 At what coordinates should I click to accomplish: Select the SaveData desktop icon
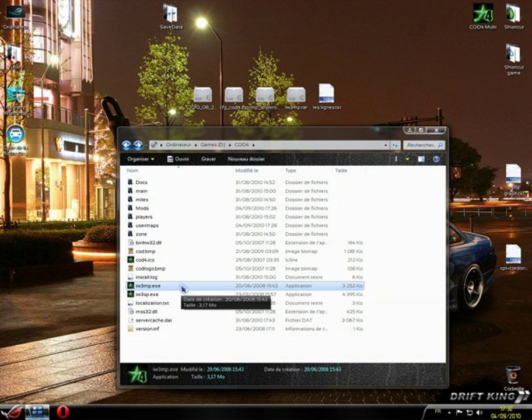171,17
